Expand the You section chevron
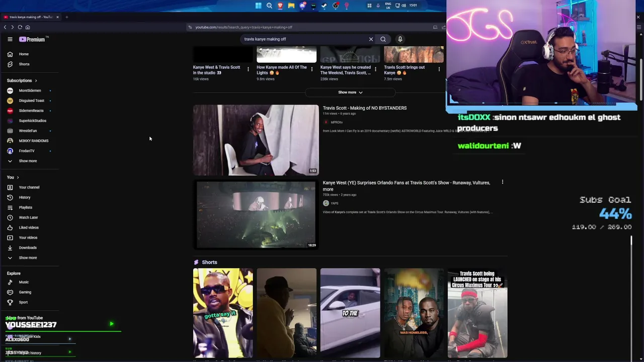Image resolution: width=644 pixels, height=362 pixels. coord(18,177)
